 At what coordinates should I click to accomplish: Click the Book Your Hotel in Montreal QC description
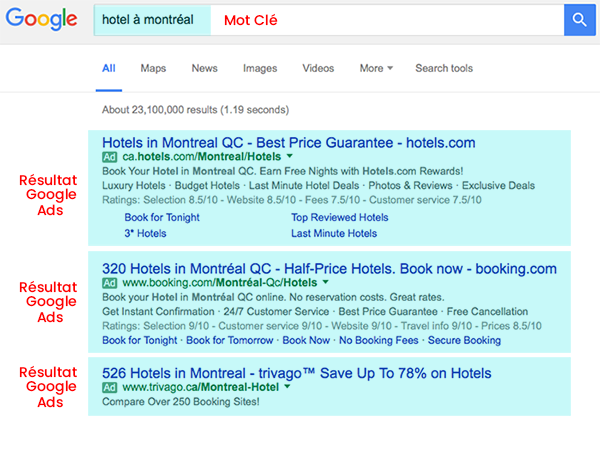pyautogui.click(x=282, y=171)
